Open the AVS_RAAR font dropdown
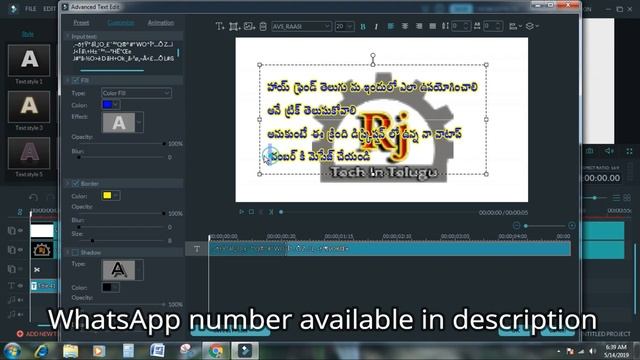 click(x=301, y=26)
